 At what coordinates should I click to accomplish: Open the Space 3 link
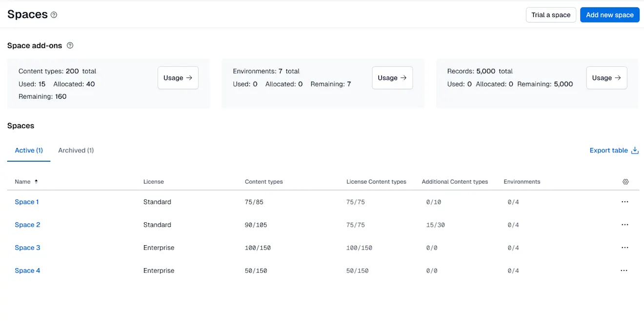coord(27,248)
